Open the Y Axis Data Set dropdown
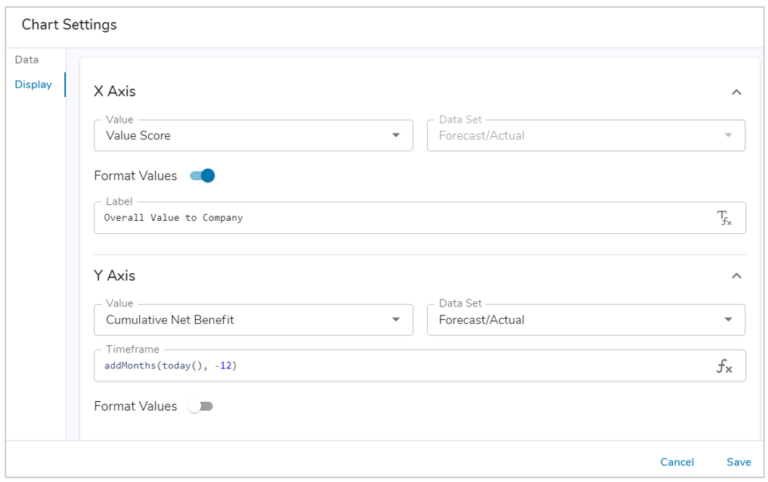 click(x=585, y=320)
